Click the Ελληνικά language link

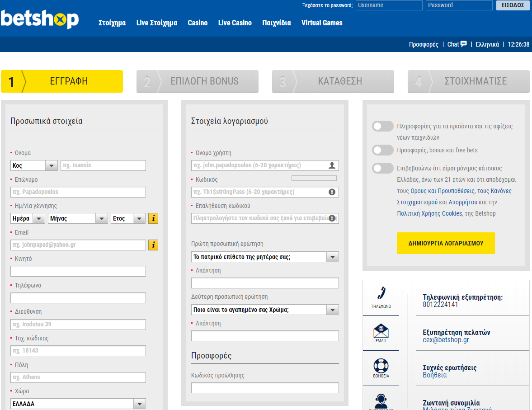[x=487, y=44]
